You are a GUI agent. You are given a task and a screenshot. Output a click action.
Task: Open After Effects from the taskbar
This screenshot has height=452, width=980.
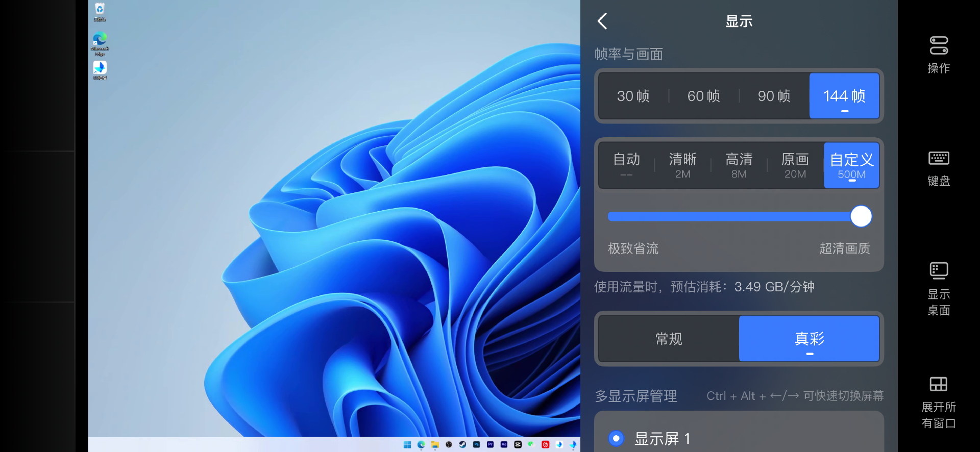pyautogui.click(x=504, y=444)
